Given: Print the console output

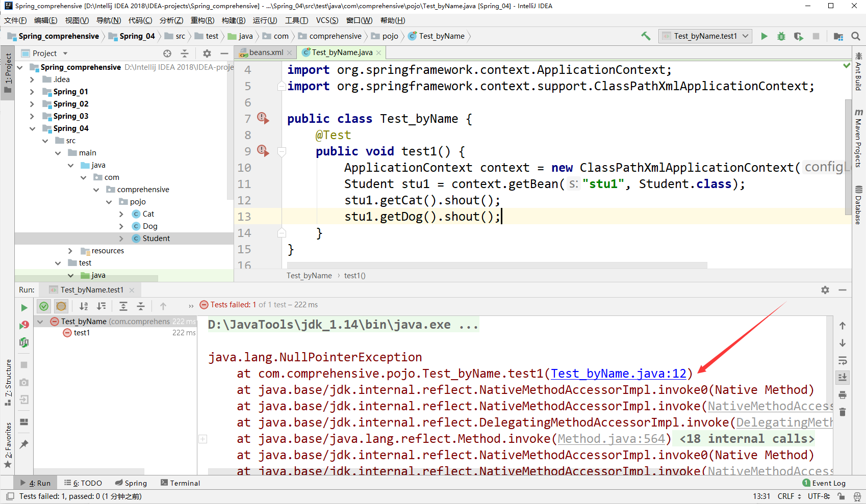Looking at the screenshot, I should 843,395.
